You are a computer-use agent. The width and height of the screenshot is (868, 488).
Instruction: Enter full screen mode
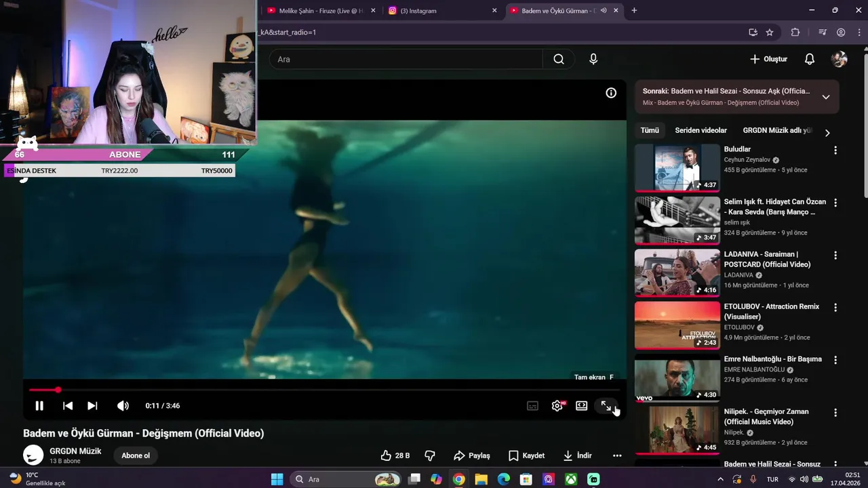click(x=606, y=406)
